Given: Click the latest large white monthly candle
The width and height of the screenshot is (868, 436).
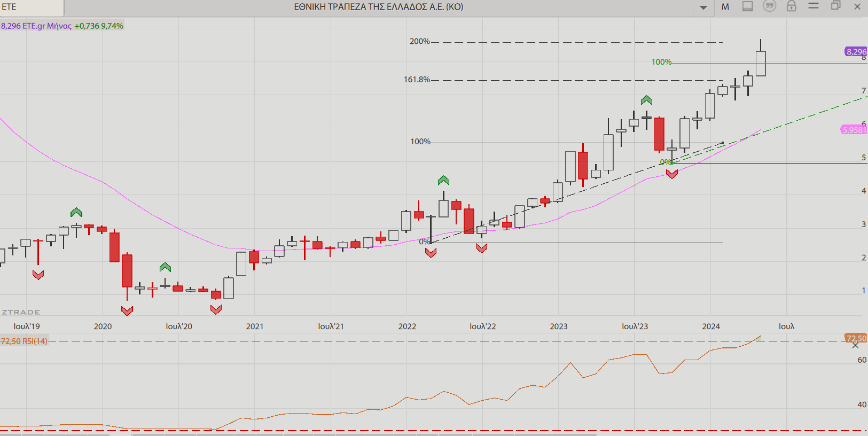Looking at the screenshot, I should [x=761, y=64].
